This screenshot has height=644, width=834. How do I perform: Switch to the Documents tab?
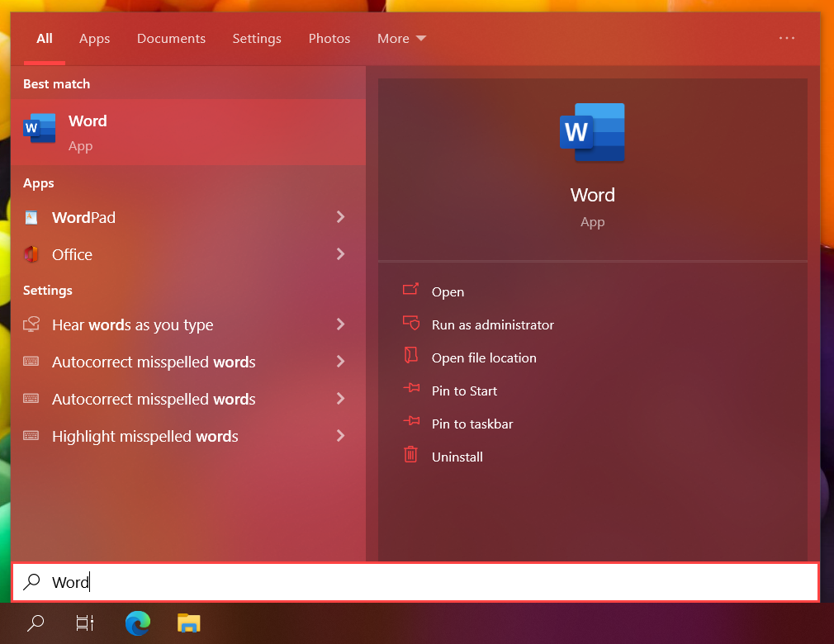[171, 38]
